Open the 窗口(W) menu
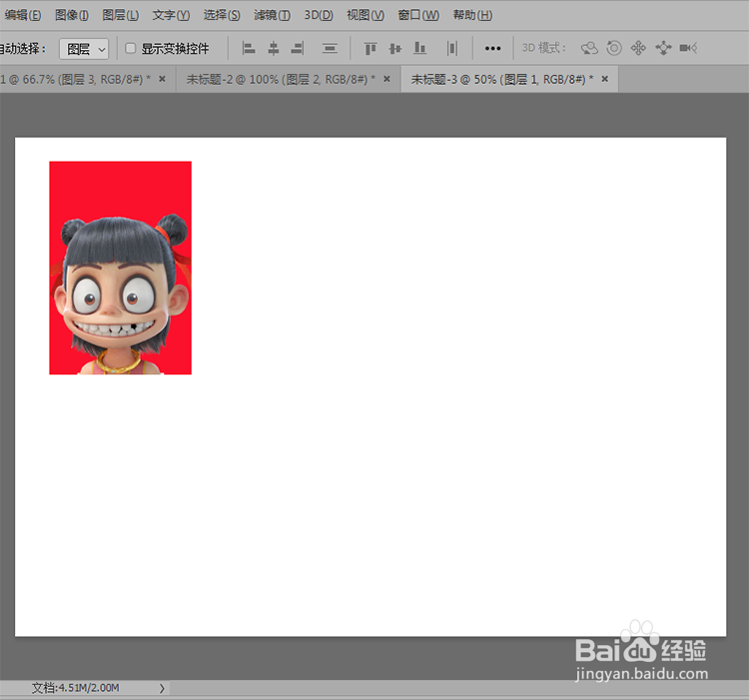The height and width of the screenshot is (700, 749). click(x=418, y=15)
